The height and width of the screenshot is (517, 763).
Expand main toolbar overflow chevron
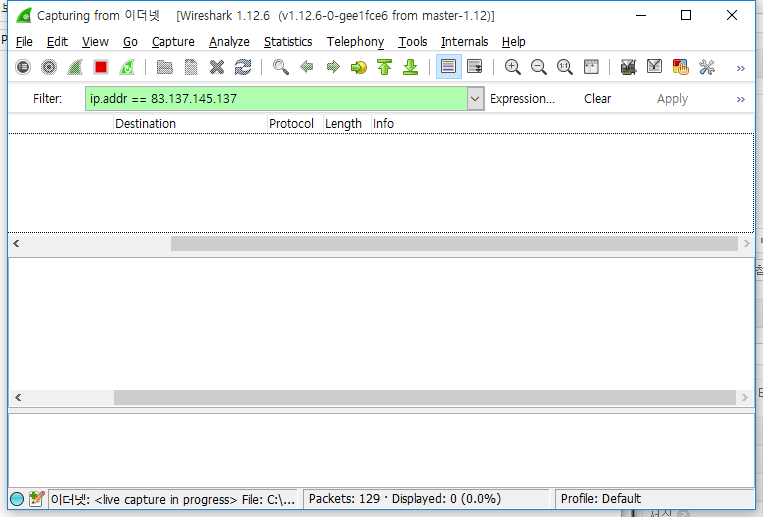pos(741,69)
